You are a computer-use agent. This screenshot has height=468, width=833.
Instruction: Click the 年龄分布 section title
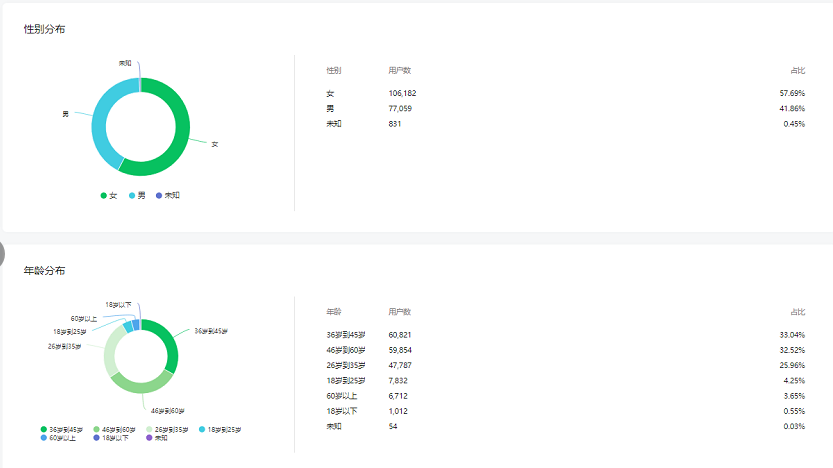pos(44,270)
